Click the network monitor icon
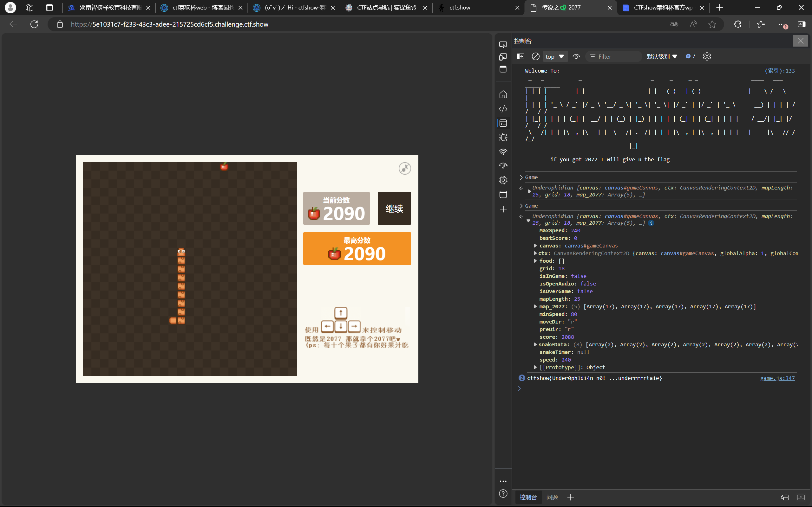The height and width of the screenshot is (507, 812). point(501,151)
